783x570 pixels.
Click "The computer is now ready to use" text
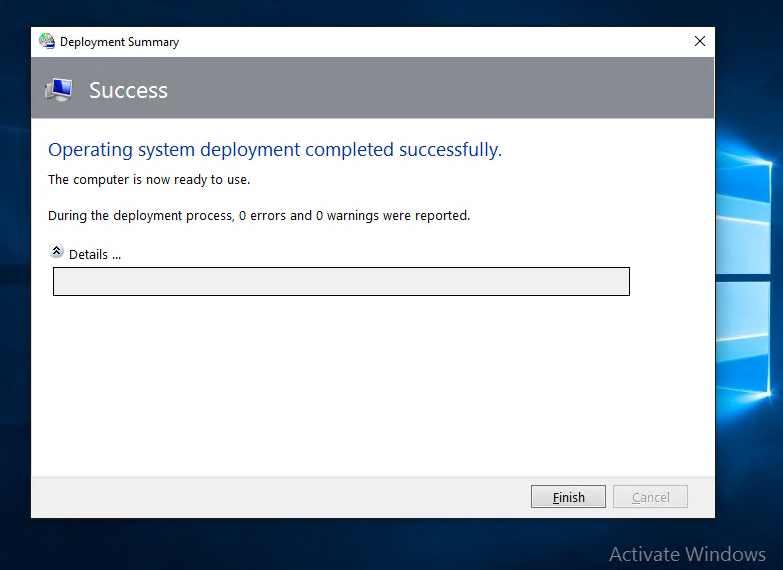pos(149,180)
